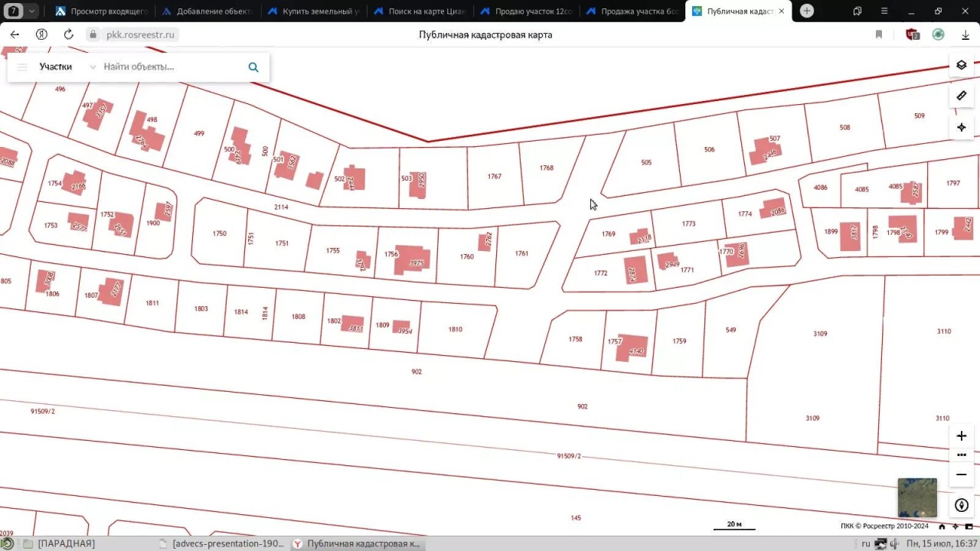980x551 pixels.
Task: Click the Найти объекты search field
Action: click(172, 67)
